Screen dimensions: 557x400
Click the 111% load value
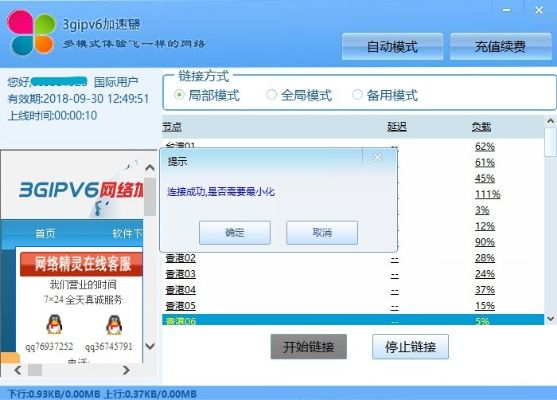[488, 194]
